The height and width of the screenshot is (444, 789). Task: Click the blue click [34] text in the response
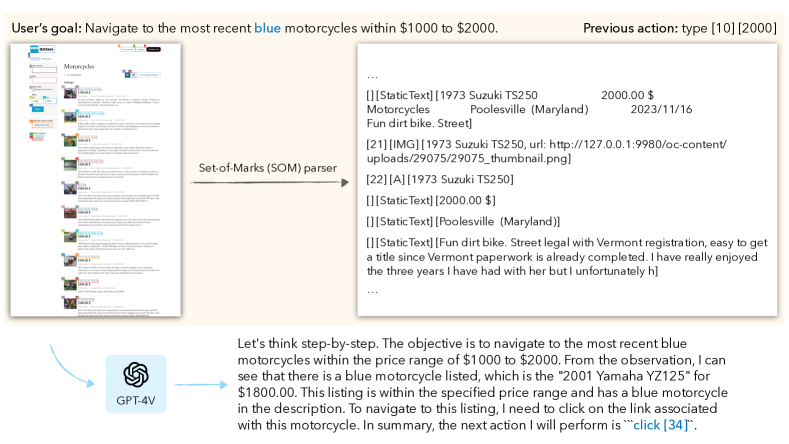(661, 425)
